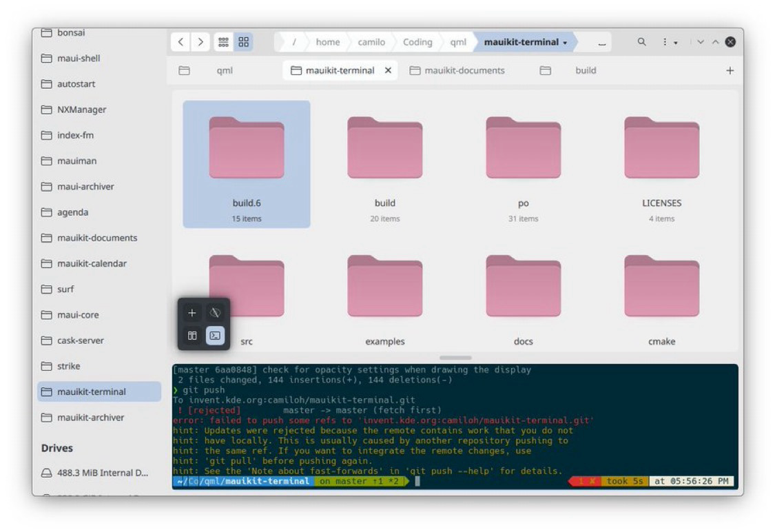The width and height of the screenshot is (775, 532).
Task: Click the Drives section header
Action: tap(57, 448)
